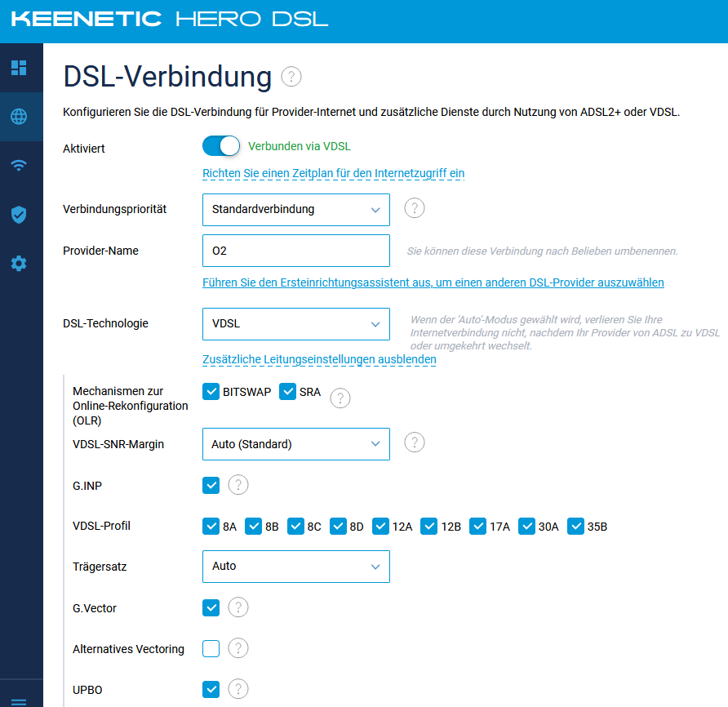Screen dimensions: 728x707
Task: Uncheck VDSL profile 17A
Action: (477, 527)
